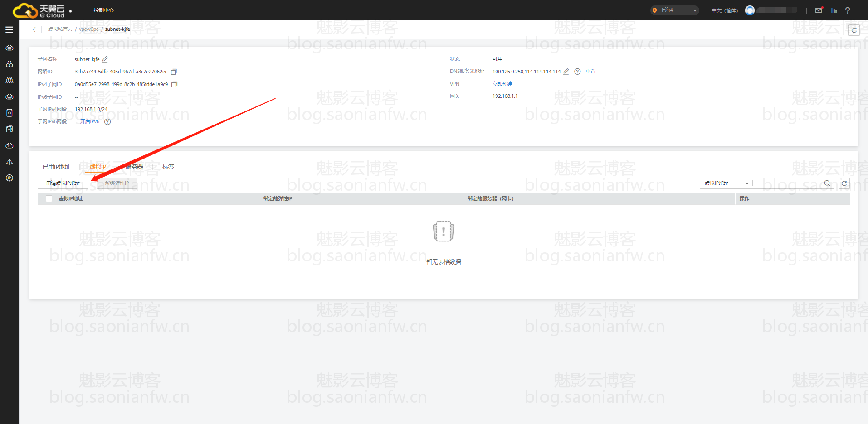The width and height of the screenshot is (868, 424).
Task: Open the stacked image backup sidebar icon
Action: [x=9, y=129]
